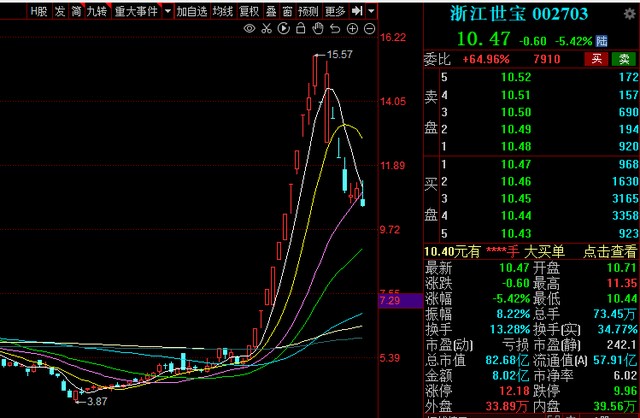640x418 pixels.
Task: Select the 九转 indicator tab
Action: click(97, 12)
